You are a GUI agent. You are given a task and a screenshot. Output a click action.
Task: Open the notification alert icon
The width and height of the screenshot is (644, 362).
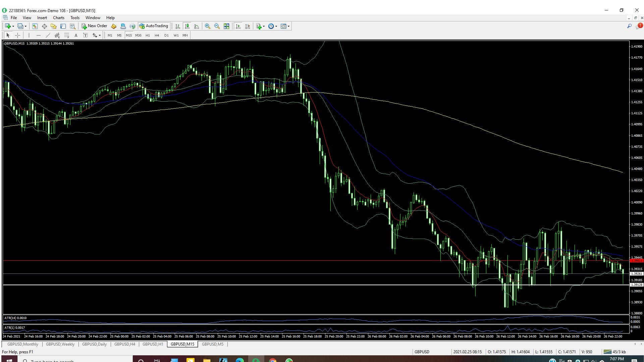639,26
